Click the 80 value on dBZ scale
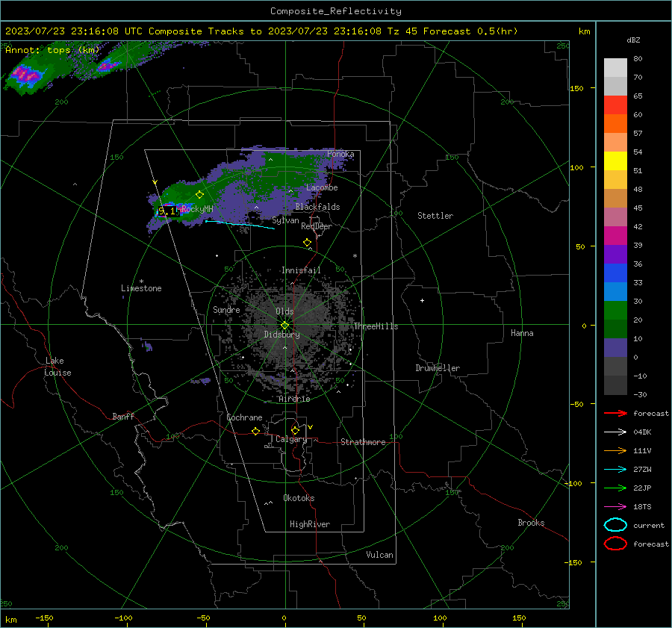Image resolution: width=672 pixels, height=628 pixels. [638, 59]
